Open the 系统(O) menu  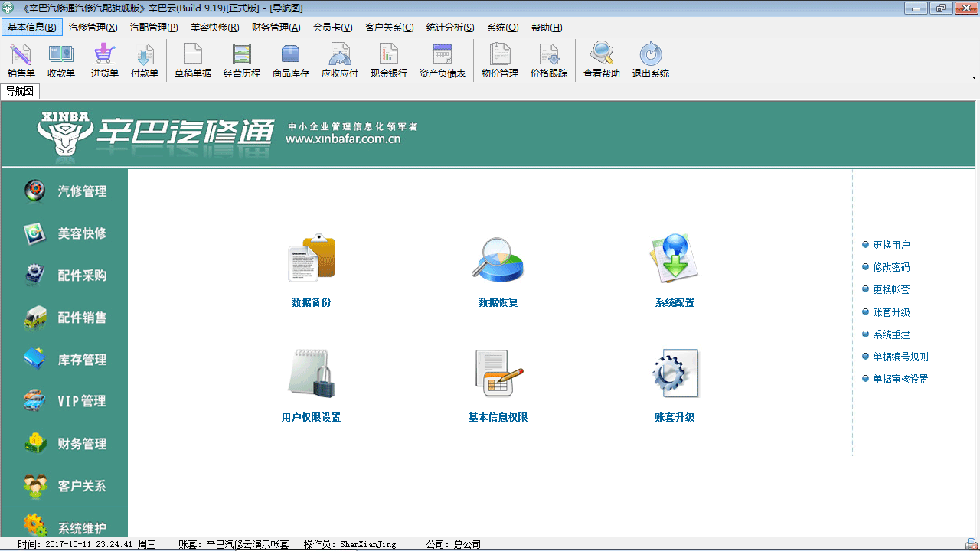[503, 28]
